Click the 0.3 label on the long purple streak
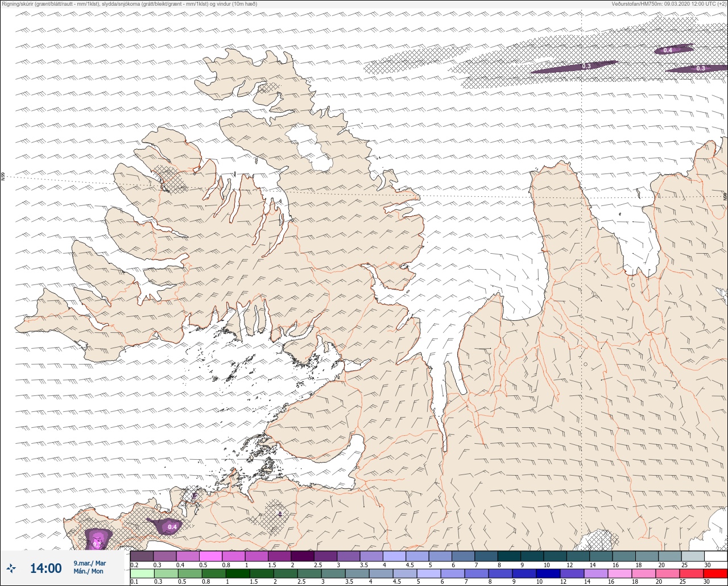This screenshot has height=586, width=728. 586,67
